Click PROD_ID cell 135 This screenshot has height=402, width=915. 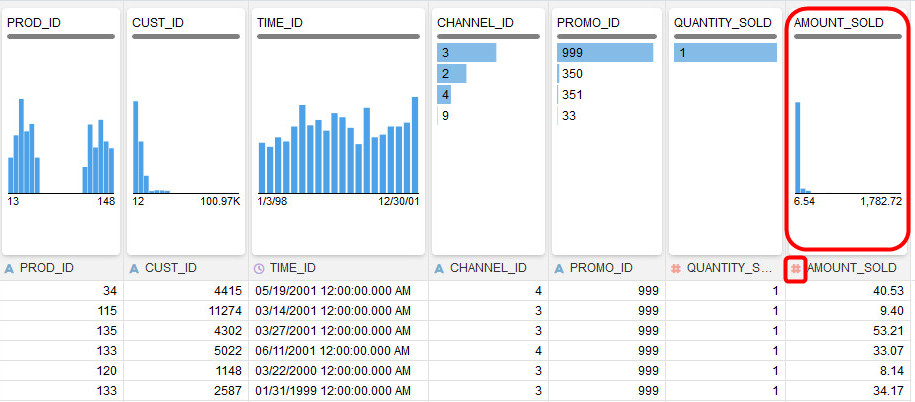[x=61, y=331]
